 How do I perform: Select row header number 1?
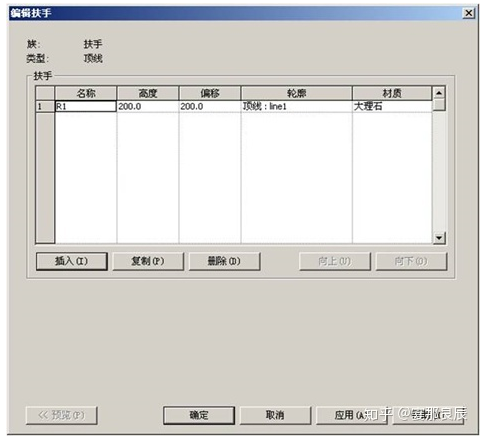45,106
